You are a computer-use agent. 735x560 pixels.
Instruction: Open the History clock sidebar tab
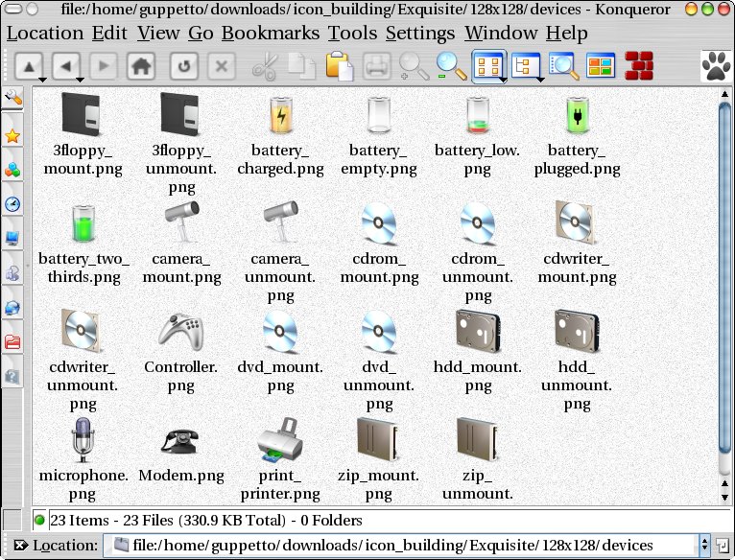coord(12,204)
